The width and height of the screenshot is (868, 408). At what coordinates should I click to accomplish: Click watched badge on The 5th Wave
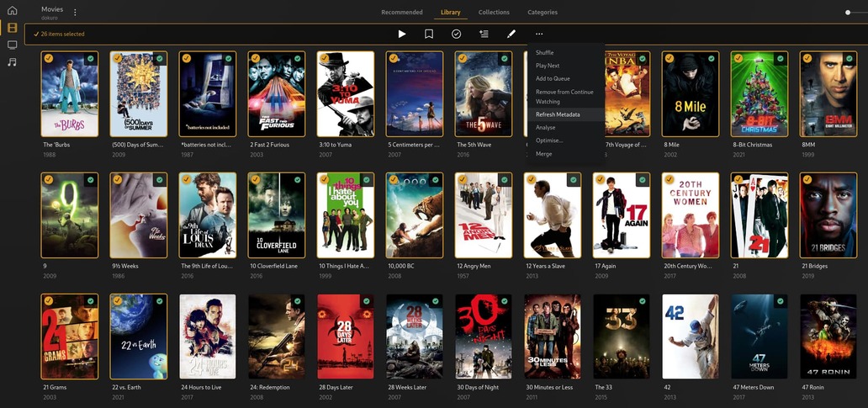click(505, 59)
